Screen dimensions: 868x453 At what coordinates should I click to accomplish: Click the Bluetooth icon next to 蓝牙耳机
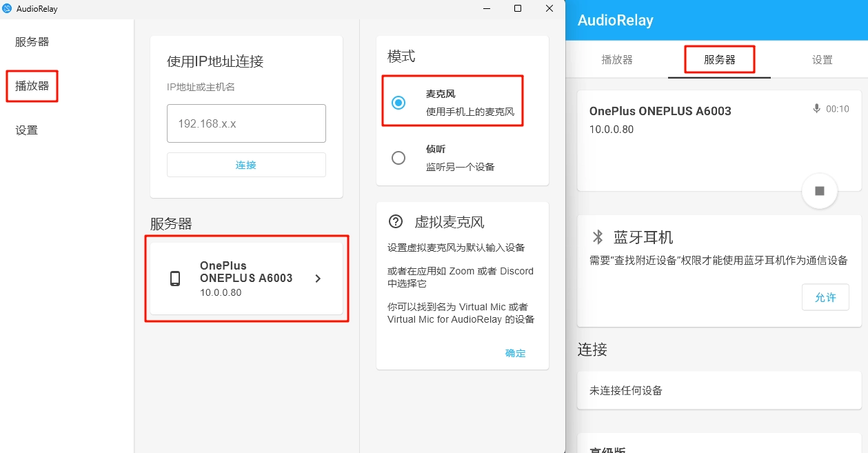[598, 237]
